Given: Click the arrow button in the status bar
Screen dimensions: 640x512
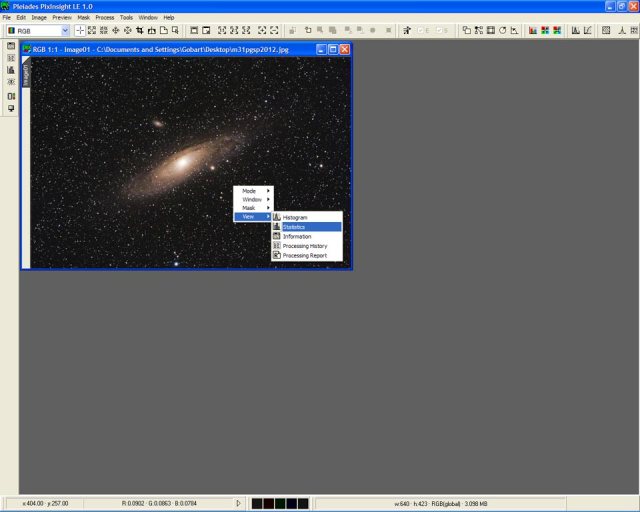Looking at the screenshot, I should click(238, 503).
